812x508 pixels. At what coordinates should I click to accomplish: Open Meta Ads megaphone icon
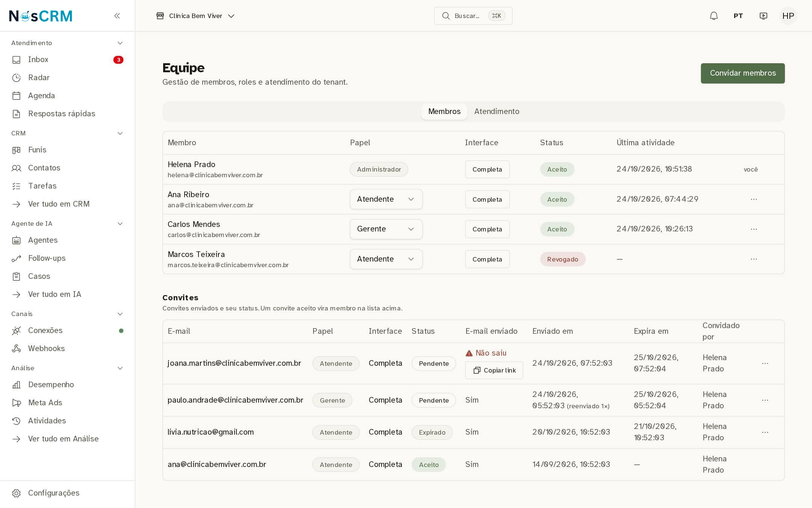pyautogui.click(x=16, y=403)
